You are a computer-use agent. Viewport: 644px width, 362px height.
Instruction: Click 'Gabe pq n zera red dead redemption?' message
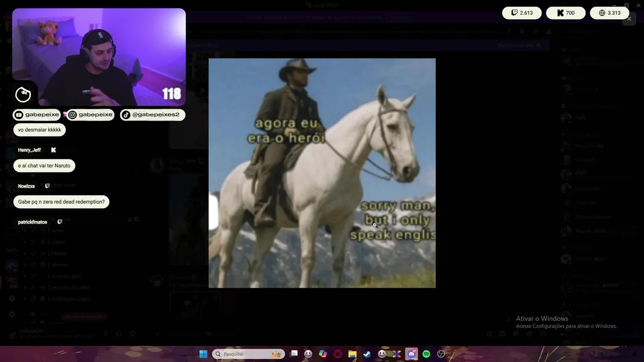pyautogui.click(x=61, y=202)
